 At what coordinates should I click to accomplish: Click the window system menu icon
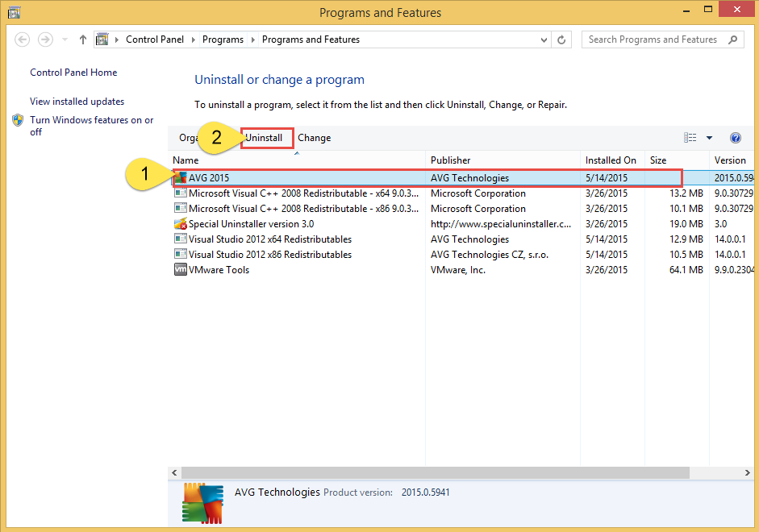point(14,11)
